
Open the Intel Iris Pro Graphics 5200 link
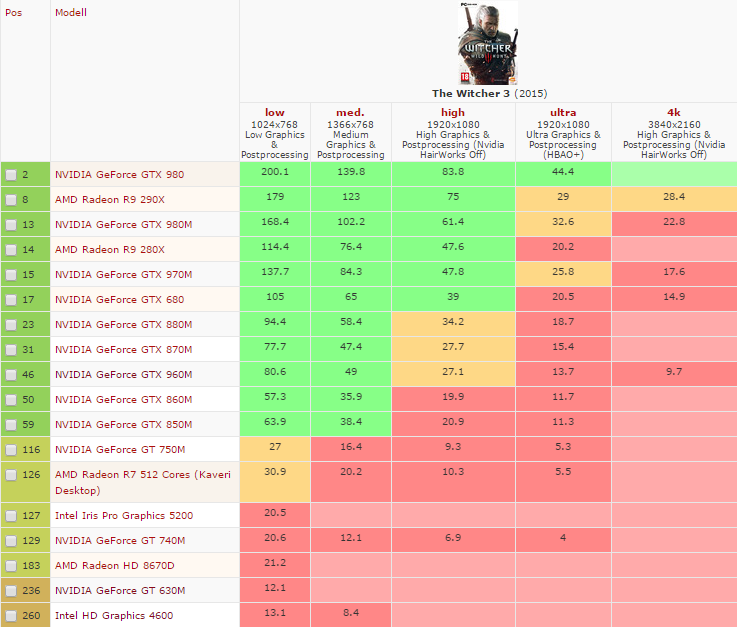[124, 515]
